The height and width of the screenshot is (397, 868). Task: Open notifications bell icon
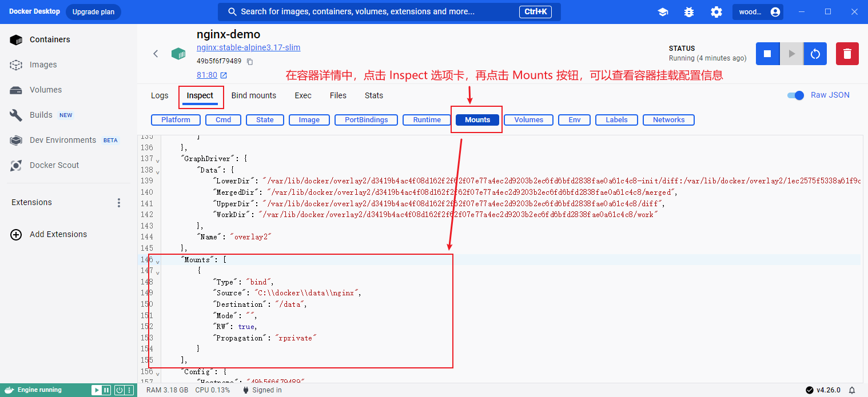852,390
